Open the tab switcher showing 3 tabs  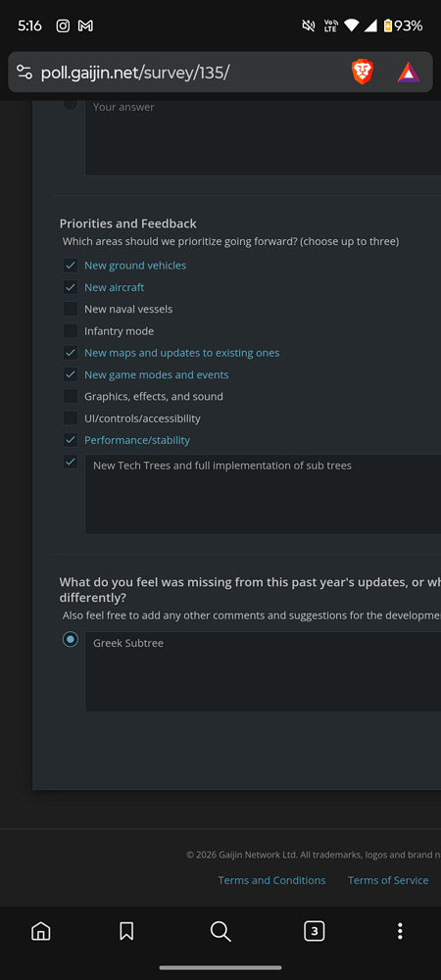click(x=315, y=931)
